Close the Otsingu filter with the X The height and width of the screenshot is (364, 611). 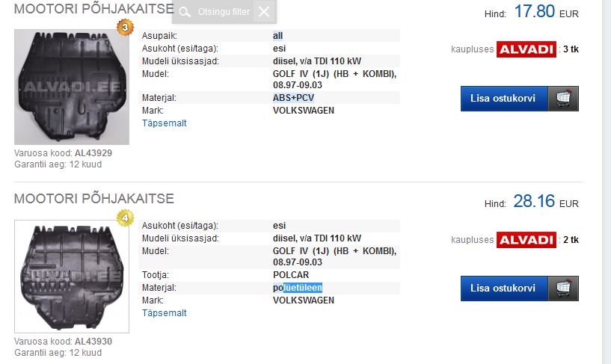[x=264, y=12]
